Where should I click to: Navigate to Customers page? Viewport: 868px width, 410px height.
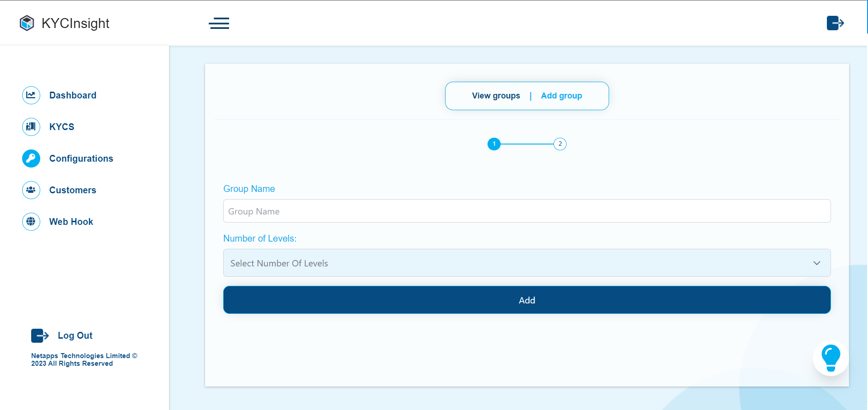(73, 190)
